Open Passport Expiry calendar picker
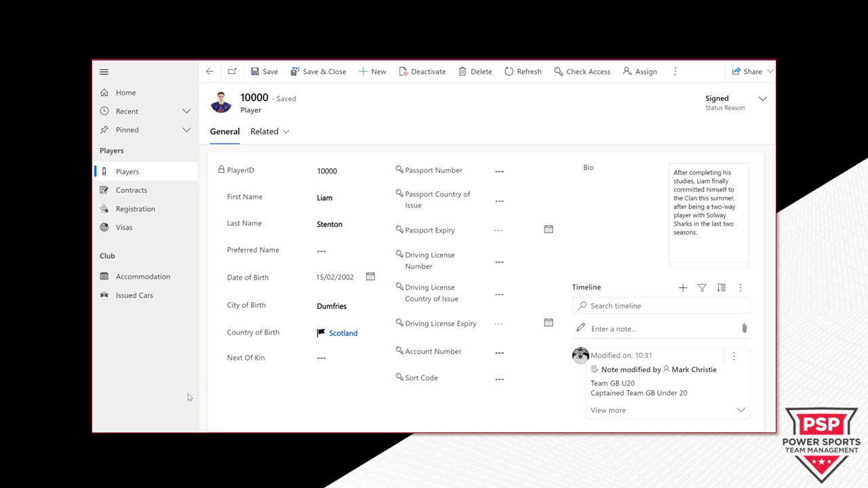This screenshot has width=868, height=488. 549,229
